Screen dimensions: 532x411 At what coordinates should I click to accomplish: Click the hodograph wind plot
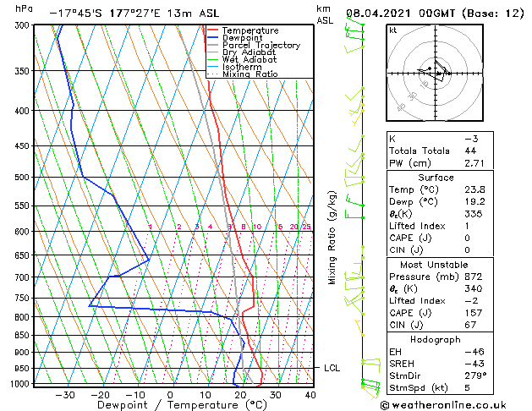(x=435, y=73)
